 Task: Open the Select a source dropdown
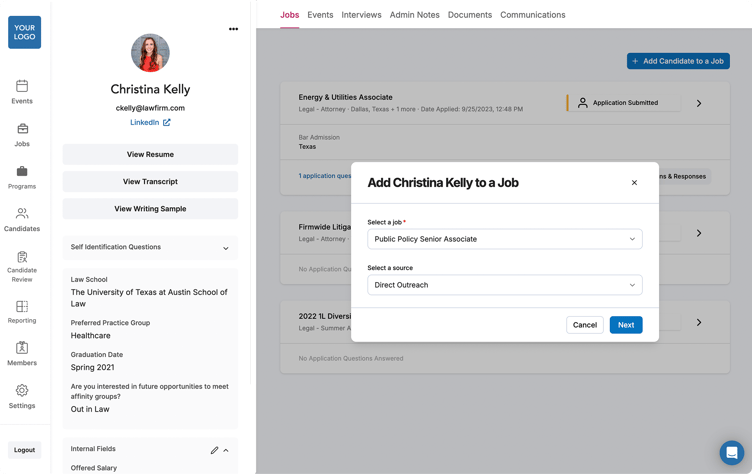click(505, 285)
